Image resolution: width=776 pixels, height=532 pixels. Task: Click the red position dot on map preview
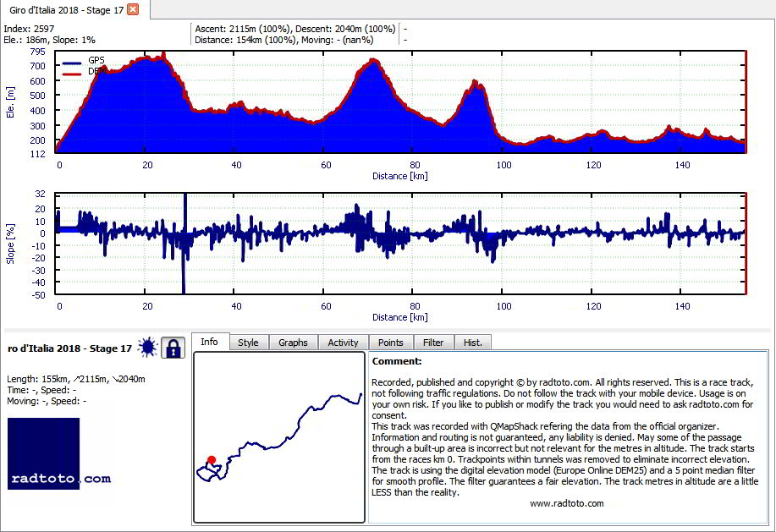tap(212, 460)
